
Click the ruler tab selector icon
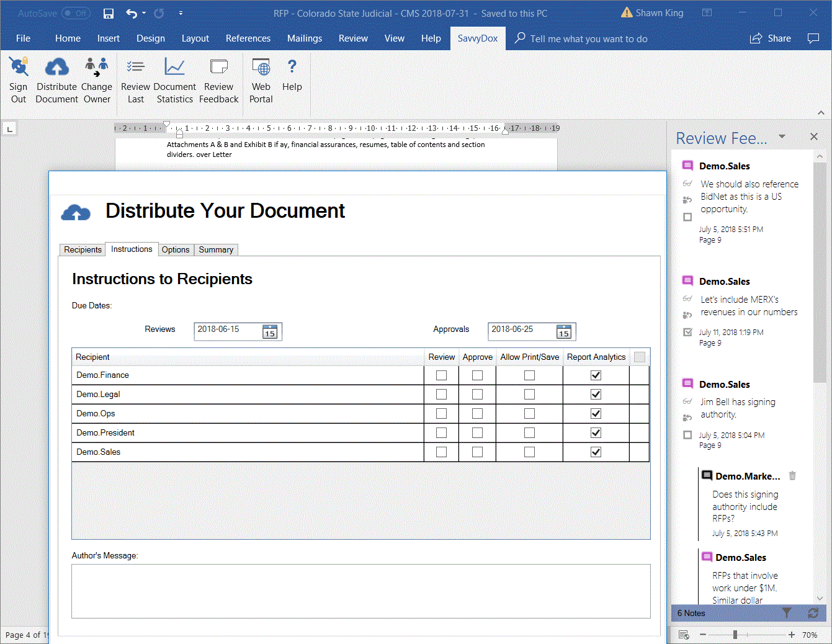tap(9, 129)
